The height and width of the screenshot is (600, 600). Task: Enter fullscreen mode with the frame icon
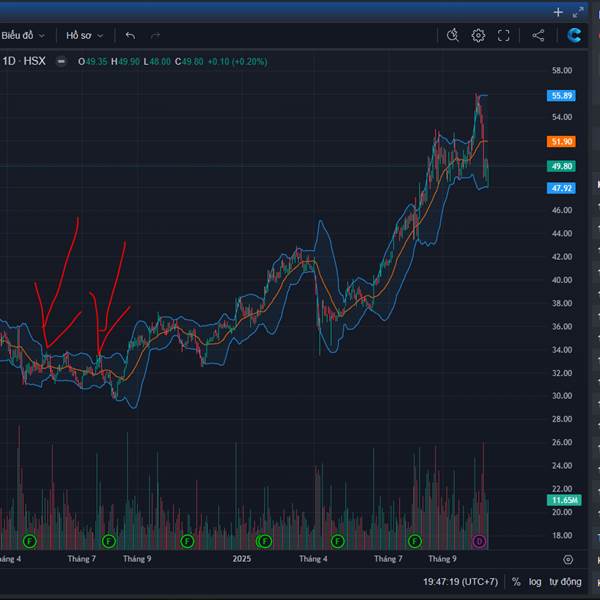tap(504, 35)
